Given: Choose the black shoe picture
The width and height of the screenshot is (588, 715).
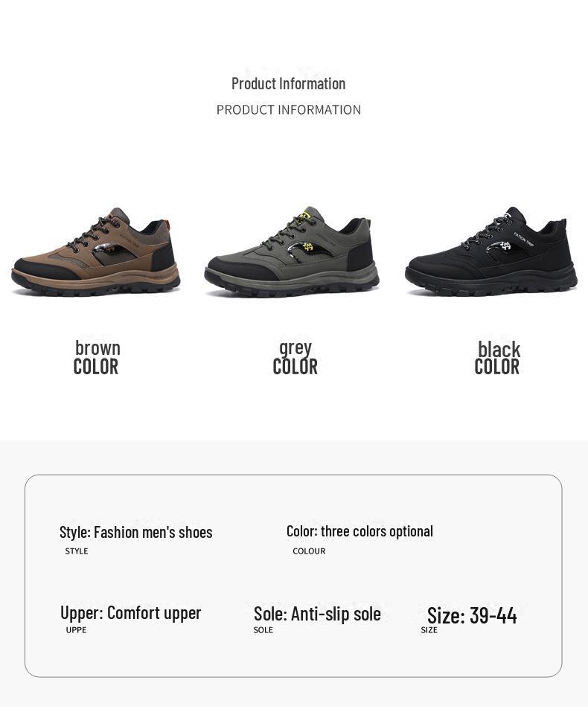Looking at the screenshot, I should tap(491, 252).
